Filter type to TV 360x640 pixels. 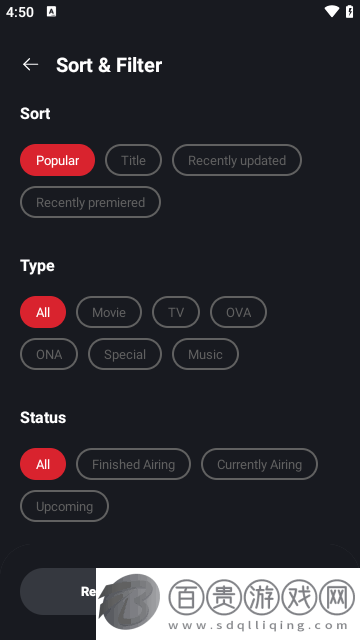point(176,312)
